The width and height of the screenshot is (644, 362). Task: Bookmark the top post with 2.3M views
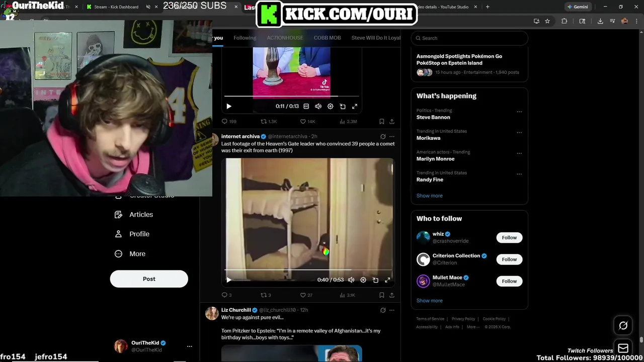[382, 121]
